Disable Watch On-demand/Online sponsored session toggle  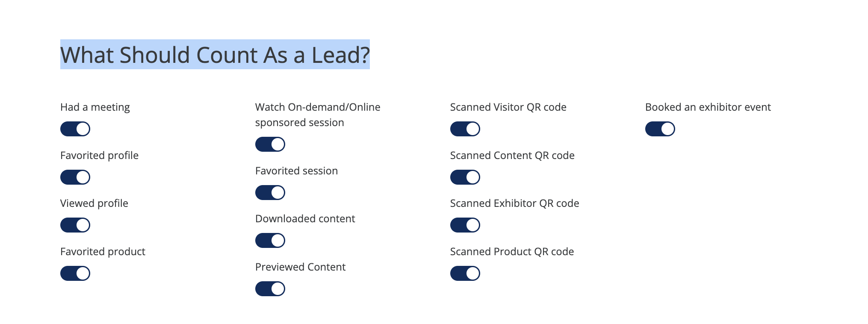270,144
